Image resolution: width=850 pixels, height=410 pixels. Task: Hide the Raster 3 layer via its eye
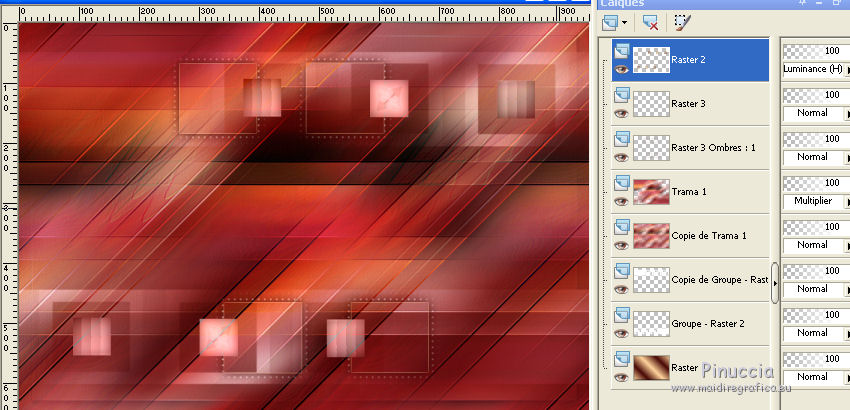(x=622, y=113)
